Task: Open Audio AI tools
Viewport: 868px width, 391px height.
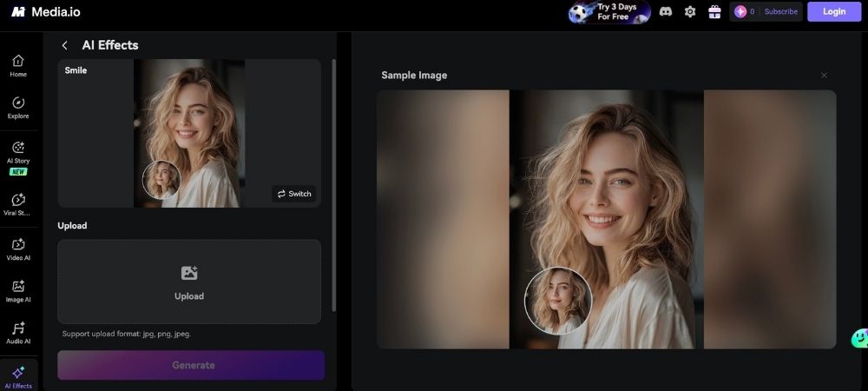Action: coord(18,333)
